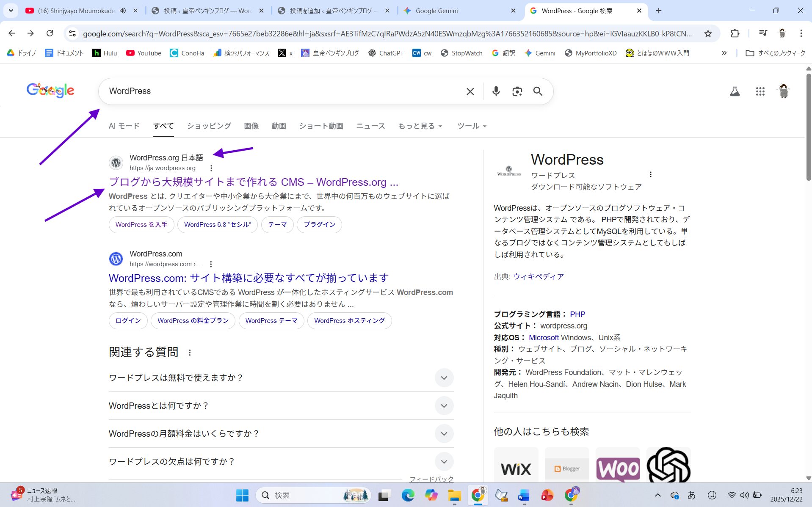Reload the current page
The image size is (812, 507).
click(x=50, y=33)
